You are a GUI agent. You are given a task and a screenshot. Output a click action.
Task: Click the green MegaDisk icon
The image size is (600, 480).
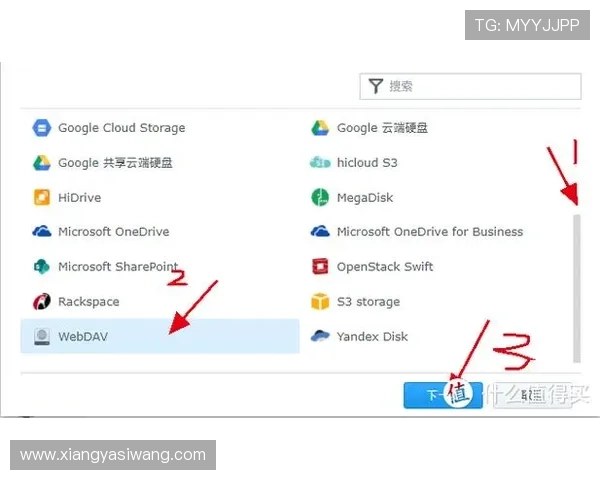coord(320,198)
